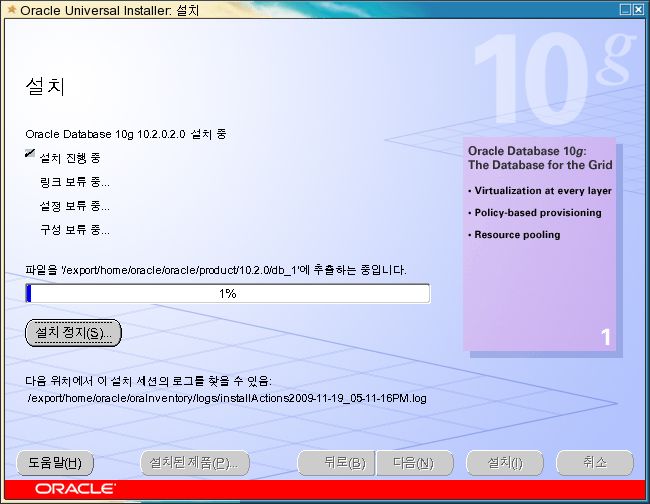Screen dimensions: 650x504
Task: Open help with the 도움말(H) button
Action: coord(55,463)
